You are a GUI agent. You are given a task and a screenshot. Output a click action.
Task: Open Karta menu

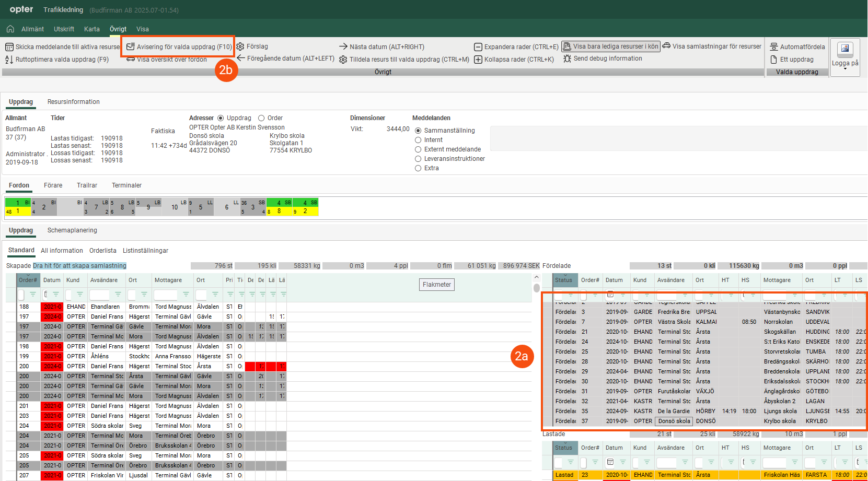[92, 29]
